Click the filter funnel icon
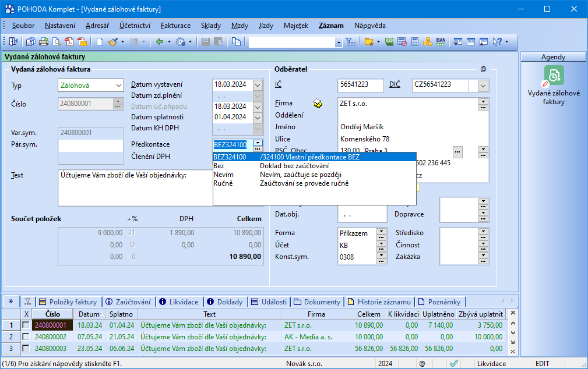588x369 pixels. [351, 41]
